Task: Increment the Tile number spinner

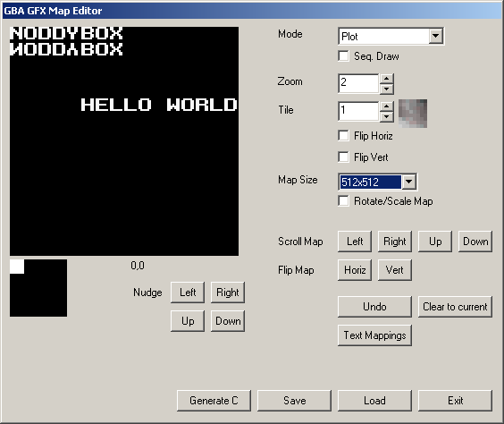Action: [387, 106]
